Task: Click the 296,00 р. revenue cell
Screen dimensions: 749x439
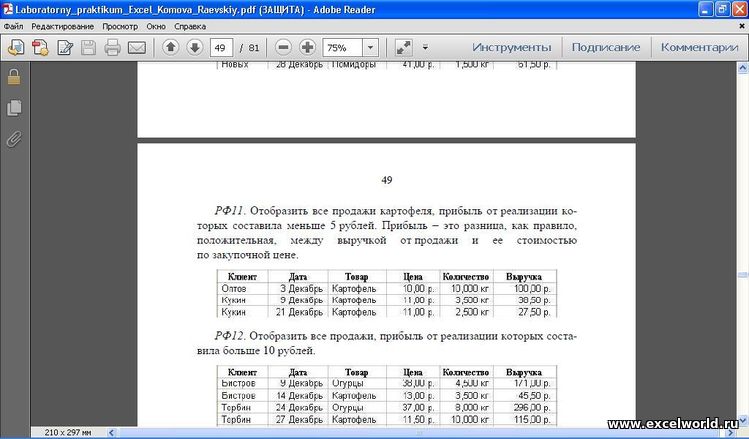Action: 532,407
